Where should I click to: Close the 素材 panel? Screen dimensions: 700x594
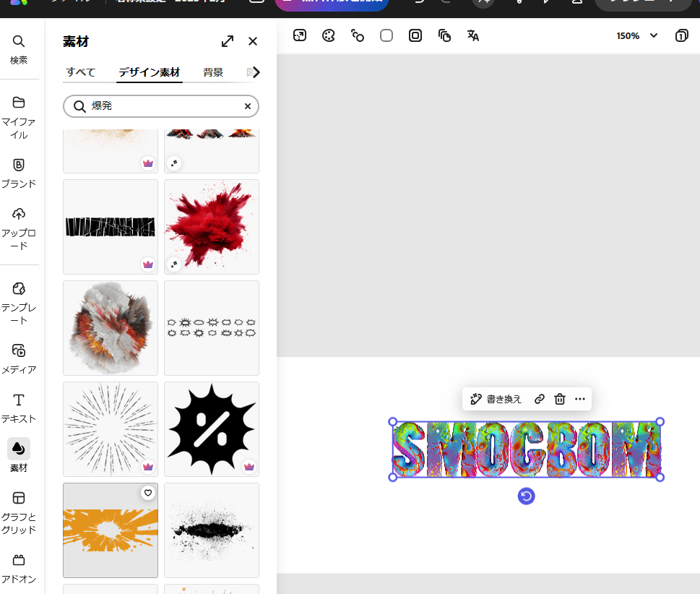pyautogui.click(x=253, y=41)
